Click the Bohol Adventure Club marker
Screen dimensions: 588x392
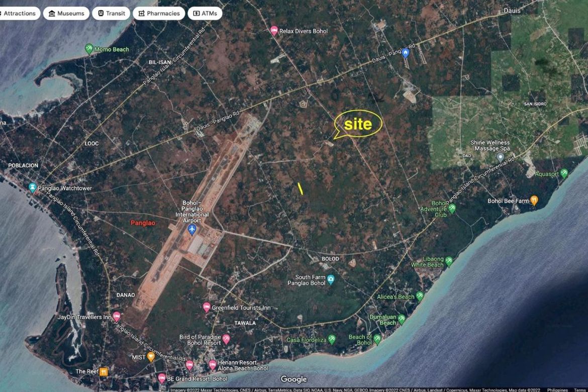[452, 209]
